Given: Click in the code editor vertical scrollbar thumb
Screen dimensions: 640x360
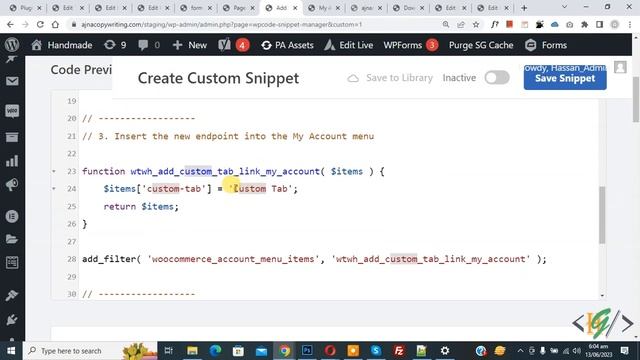Looking at the screenshot, I should click(602, 215).
